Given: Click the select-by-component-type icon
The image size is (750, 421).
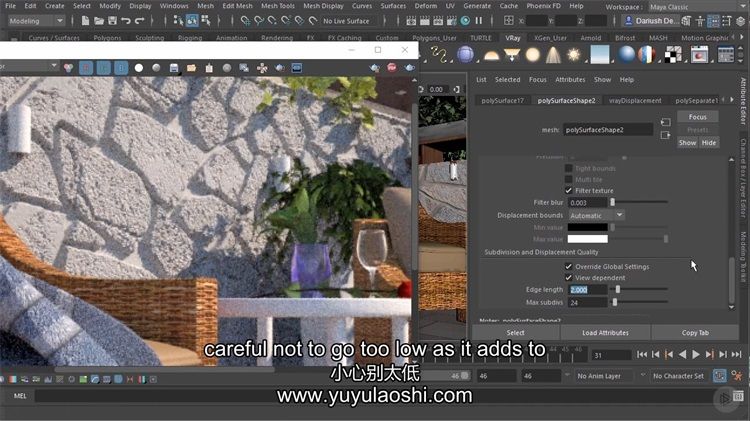Looking at the screenshot, I should pyautogui.click(x=206, y=21).
